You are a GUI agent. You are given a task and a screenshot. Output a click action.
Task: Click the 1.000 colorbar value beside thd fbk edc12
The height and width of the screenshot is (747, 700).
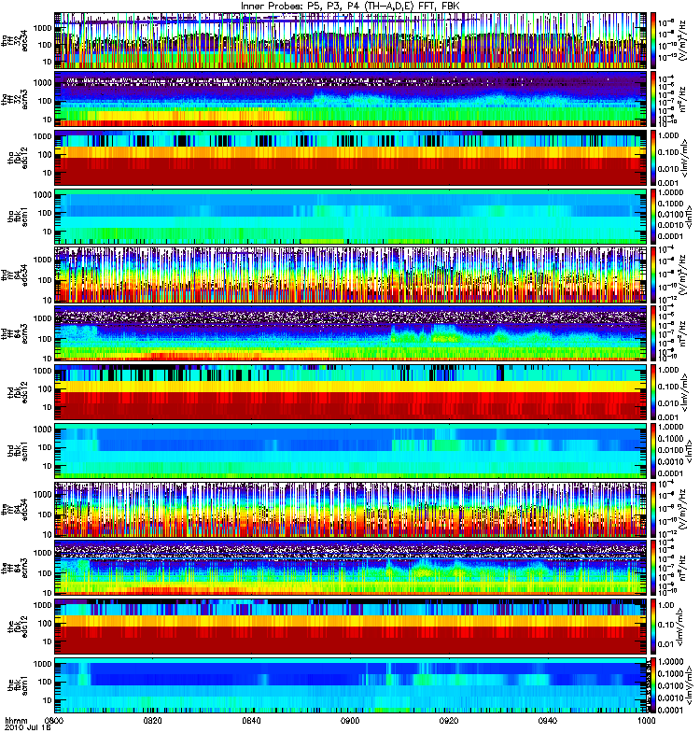pyautogui.click(x=668, y=370)
